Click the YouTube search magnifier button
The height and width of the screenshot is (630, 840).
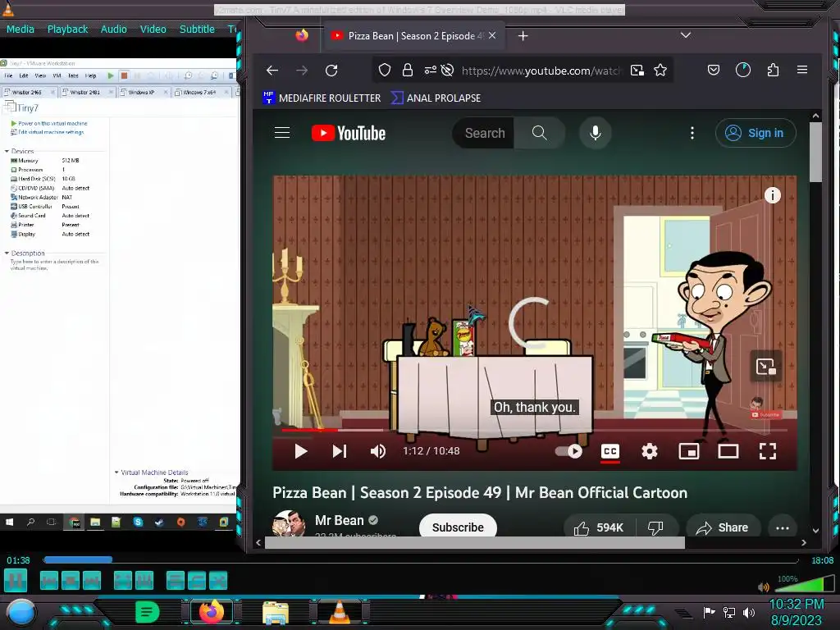[540, 133]
